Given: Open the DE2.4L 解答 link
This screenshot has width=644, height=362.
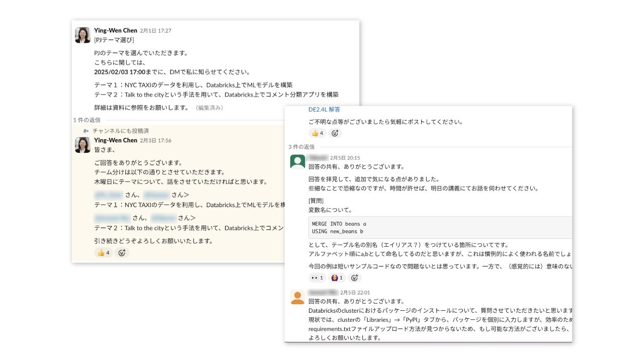Looking at the screenshot, I should click(x=324, y=110).
